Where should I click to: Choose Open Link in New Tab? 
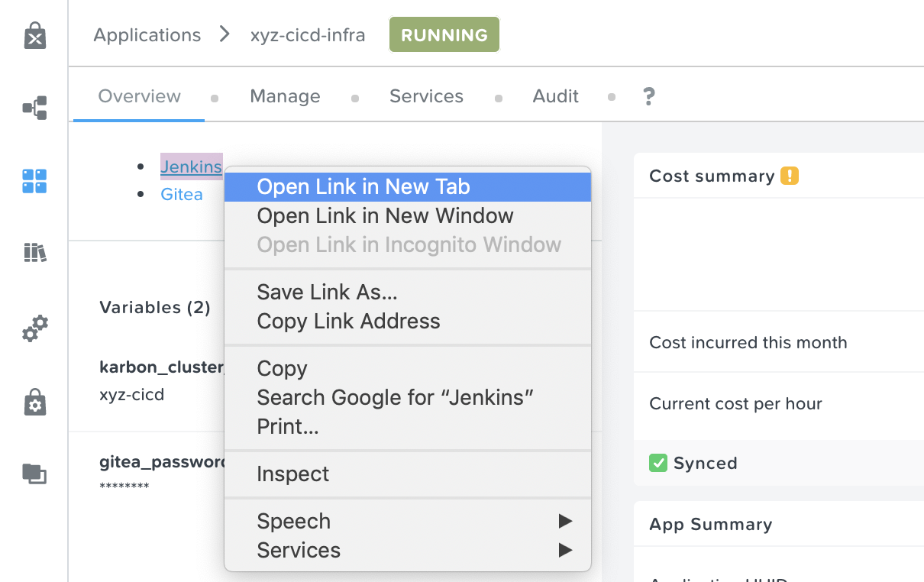click(x=408, y=187)
